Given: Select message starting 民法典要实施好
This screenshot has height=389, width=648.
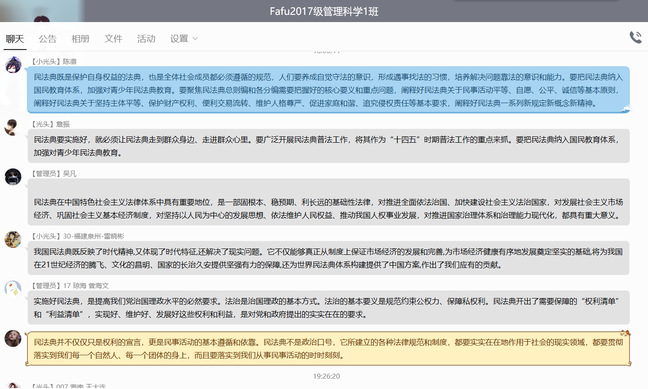Looking at the screenshot, I should (x=329, y=146).
